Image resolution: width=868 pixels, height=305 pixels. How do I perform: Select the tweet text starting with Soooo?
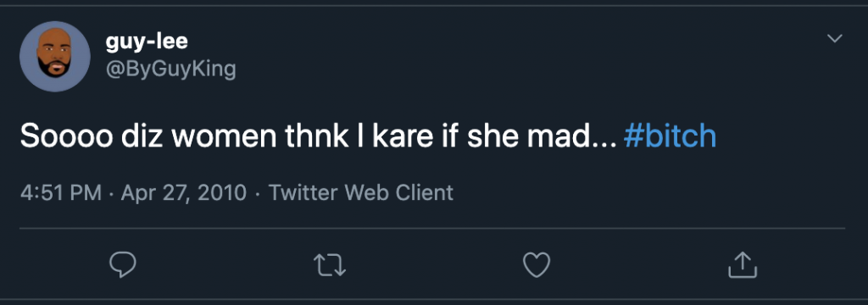tap(368, 136)
